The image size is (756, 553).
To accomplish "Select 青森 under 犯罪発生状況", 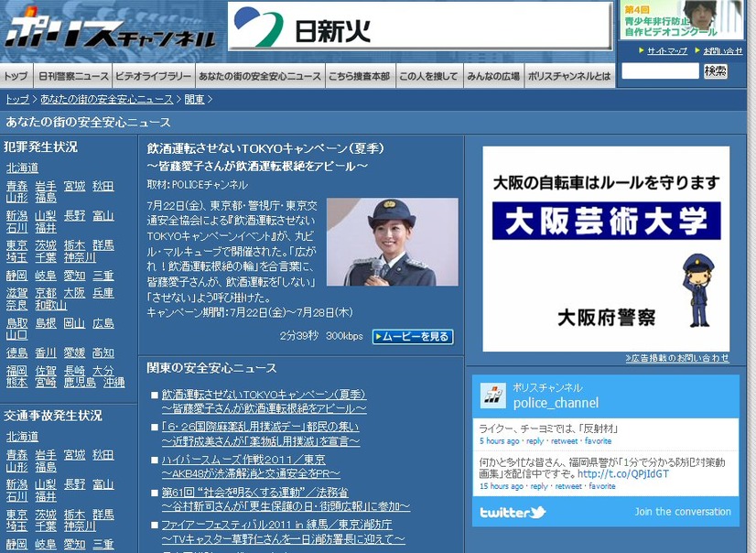I will (16, 186).
